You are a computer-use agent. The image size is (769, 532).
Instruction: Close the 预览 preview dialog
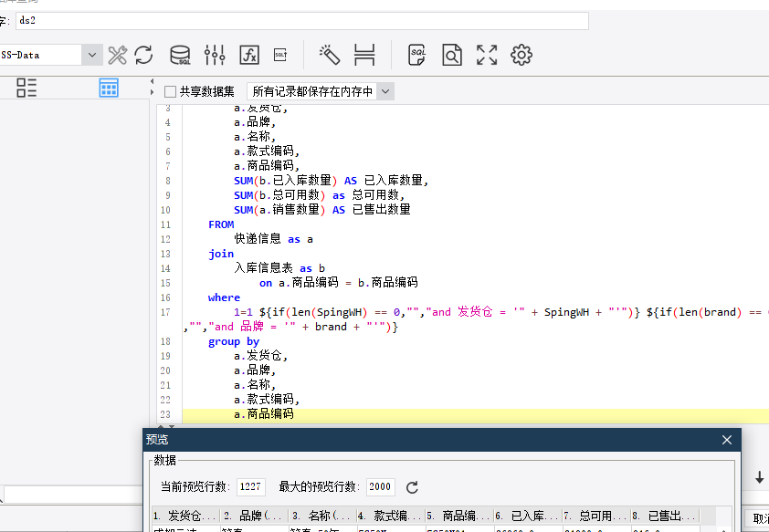(x=727, y=440)
